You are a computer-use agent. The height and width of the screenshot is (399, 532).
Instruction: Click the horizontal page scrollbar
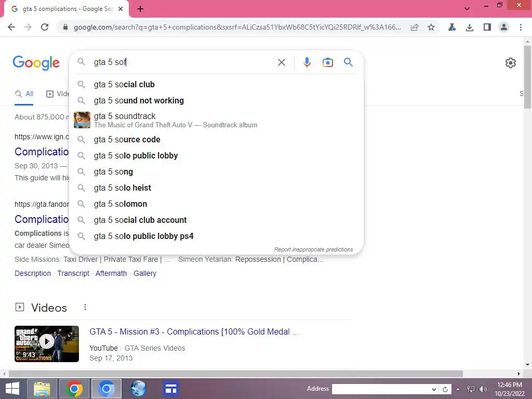coord(236,374)
